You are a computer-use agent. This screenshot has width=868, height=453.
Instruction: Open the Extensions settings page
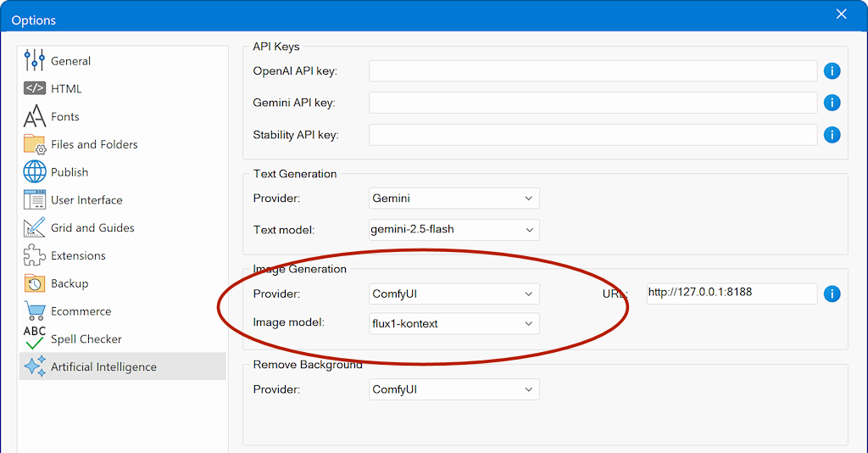click(x=123, y=255)
